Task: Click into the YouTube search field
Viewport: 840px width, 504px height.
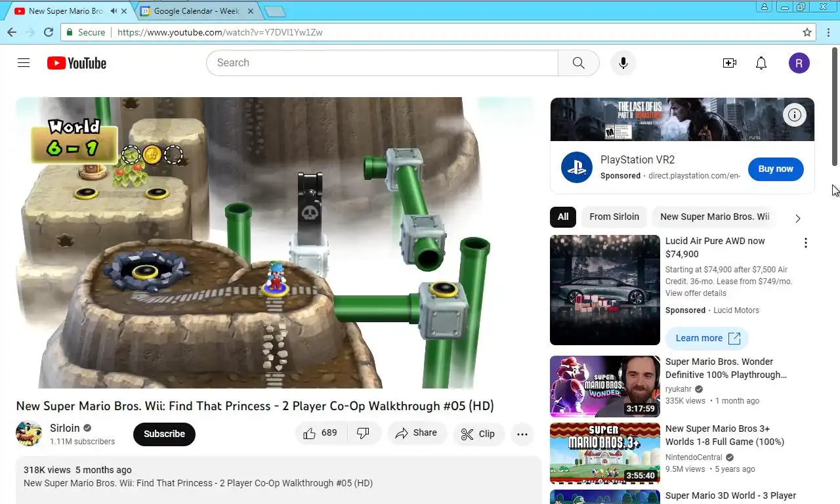Action: click(x=382, y=63)
